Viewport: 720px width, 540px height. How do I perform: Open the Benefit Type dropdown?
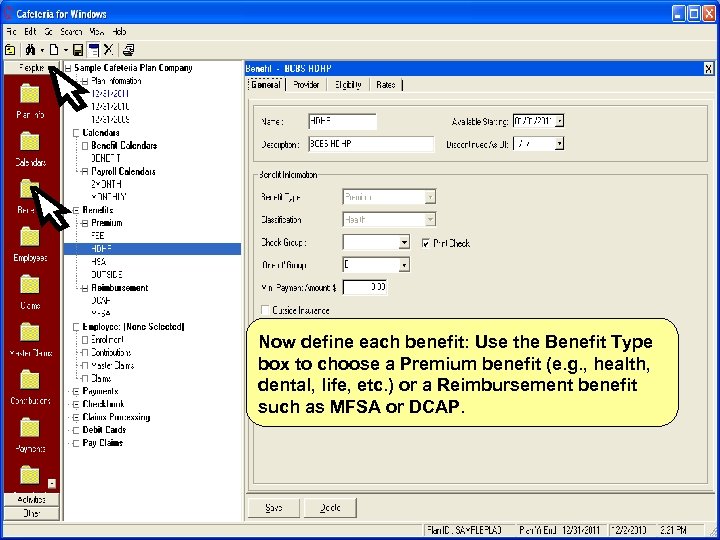[430, 197]
